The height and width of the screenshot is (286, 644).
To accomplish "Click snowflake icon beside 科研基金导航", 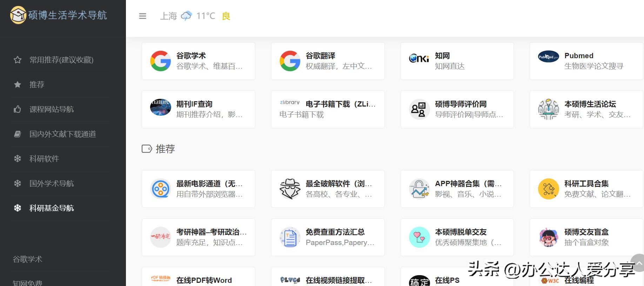I will [x=18, y=208].
